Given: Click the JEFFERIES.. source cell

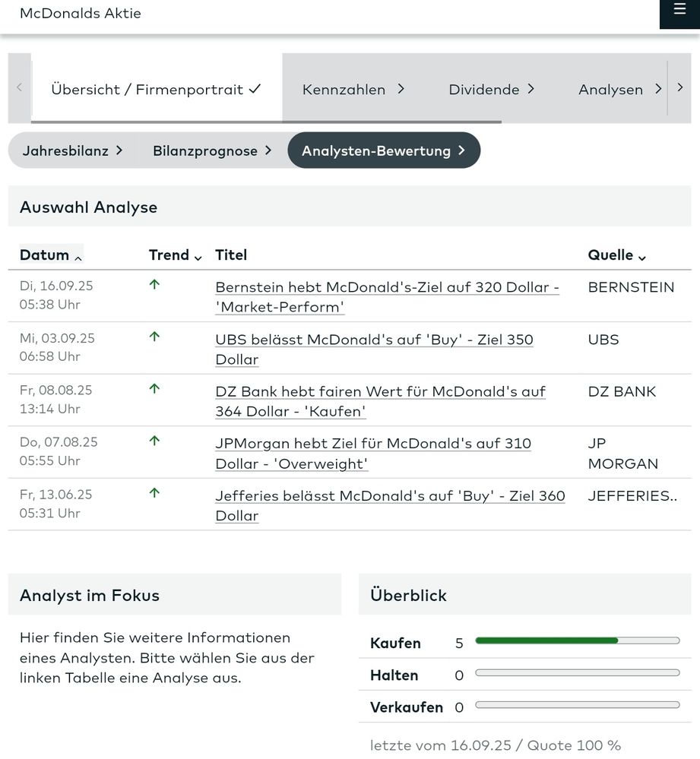Looking at the screenshot, I should 632,495.
